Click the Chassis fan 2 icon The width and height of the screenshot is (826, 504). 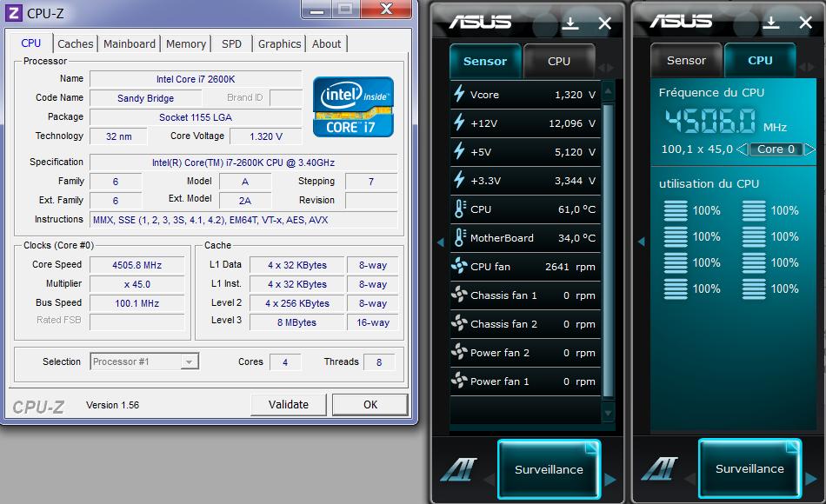(x=459, y=323)
